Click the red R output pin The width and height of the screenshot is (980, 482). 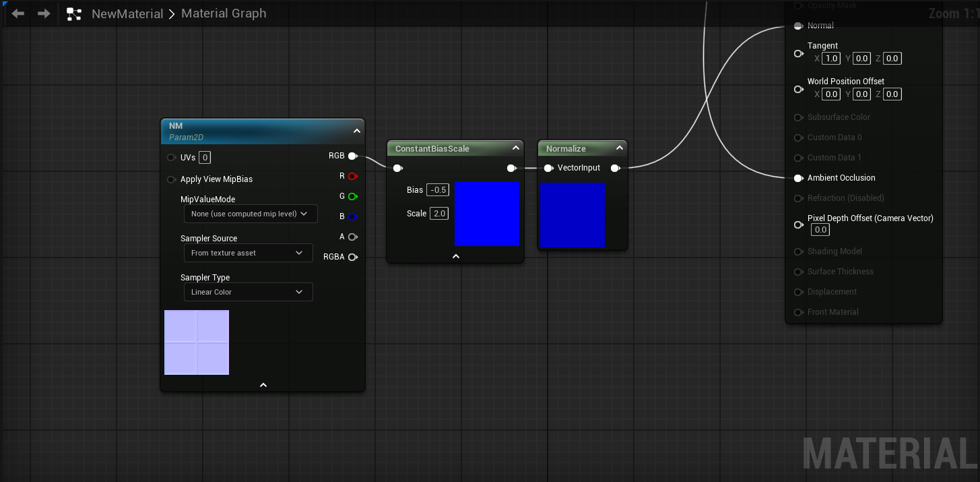[352, 176]
